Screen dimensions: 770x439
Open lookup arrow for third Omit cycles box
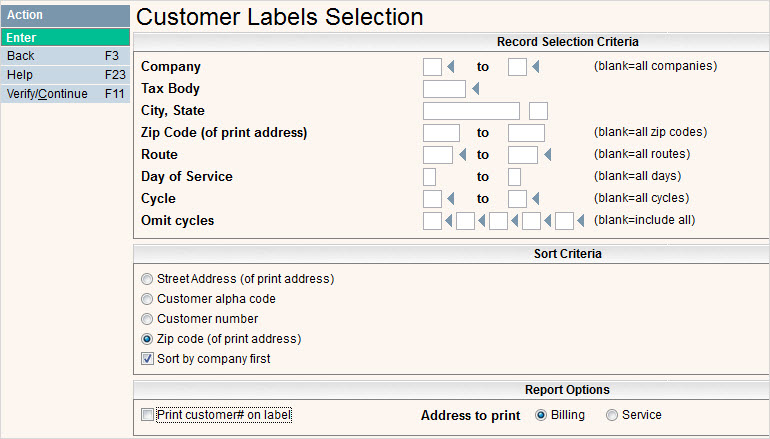click(515, 221)
